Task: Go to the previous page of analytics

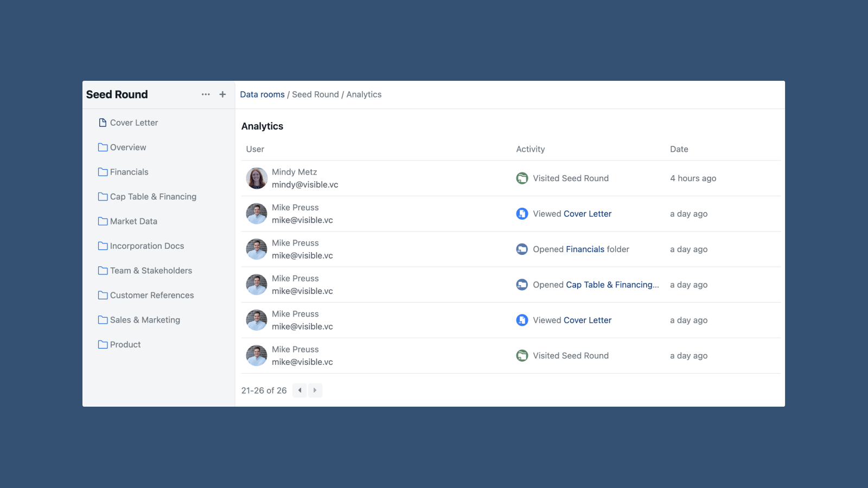Action: 299,390
